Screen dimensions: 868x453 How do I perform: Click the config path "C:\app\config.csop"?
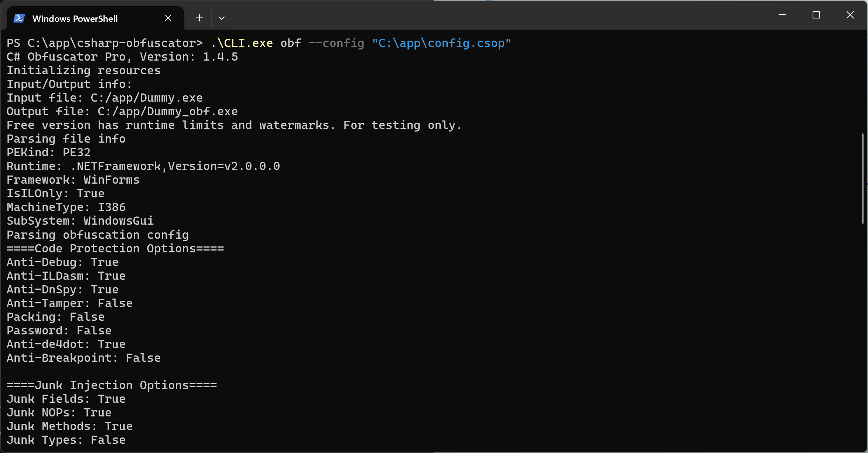point(442,43)
